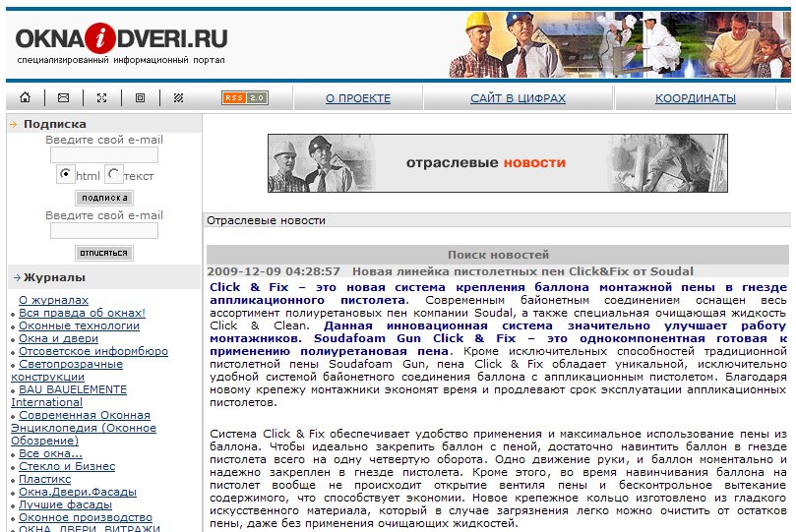This screenshot has height=532, width=796.
Task: Open the Пластикс link
Action: pos(44,479)
